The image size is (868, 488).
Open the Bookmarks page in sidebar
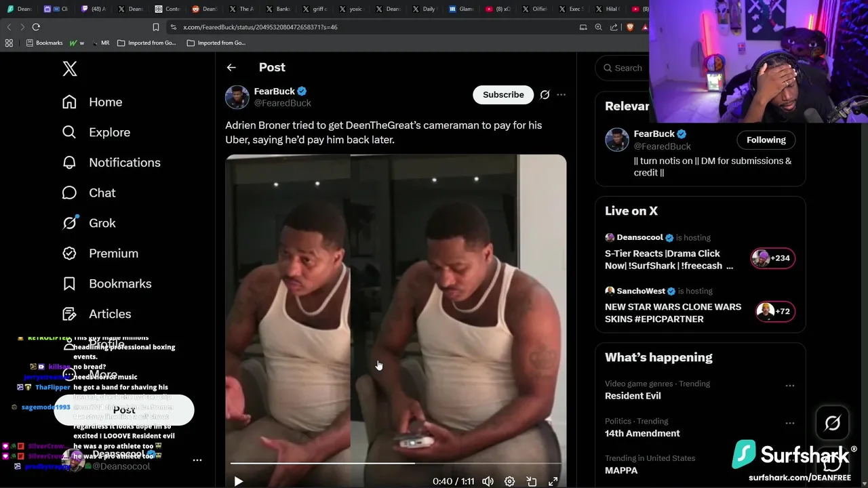pos(119,283)
